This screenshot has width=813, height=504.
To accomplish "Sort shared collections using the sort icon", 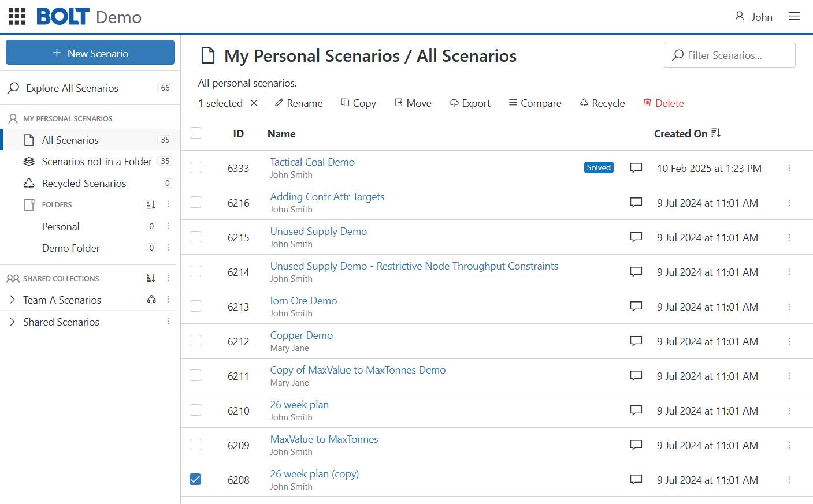I will [151, 278].
